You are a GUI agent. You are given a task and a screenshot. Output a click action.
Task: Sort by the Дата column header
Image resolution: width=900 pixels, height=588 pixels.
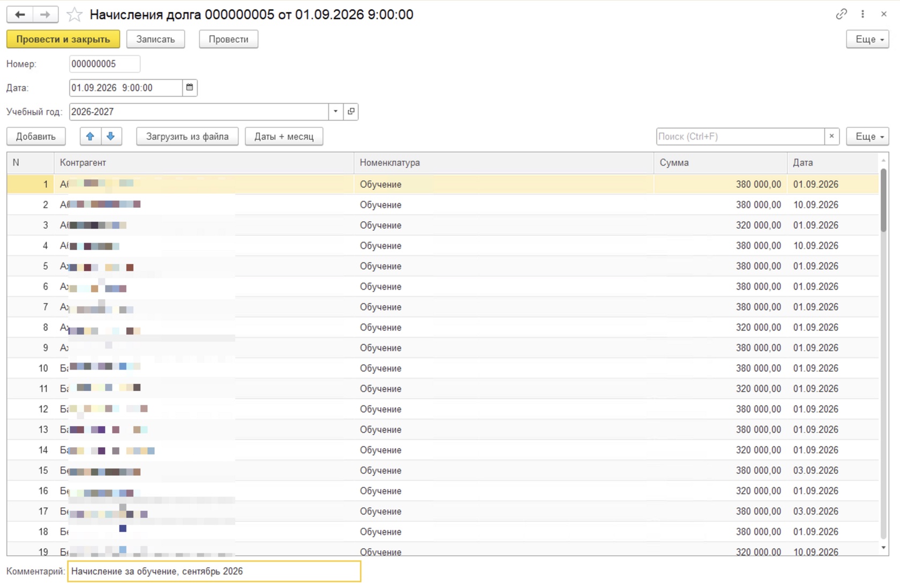coord(832,162)
